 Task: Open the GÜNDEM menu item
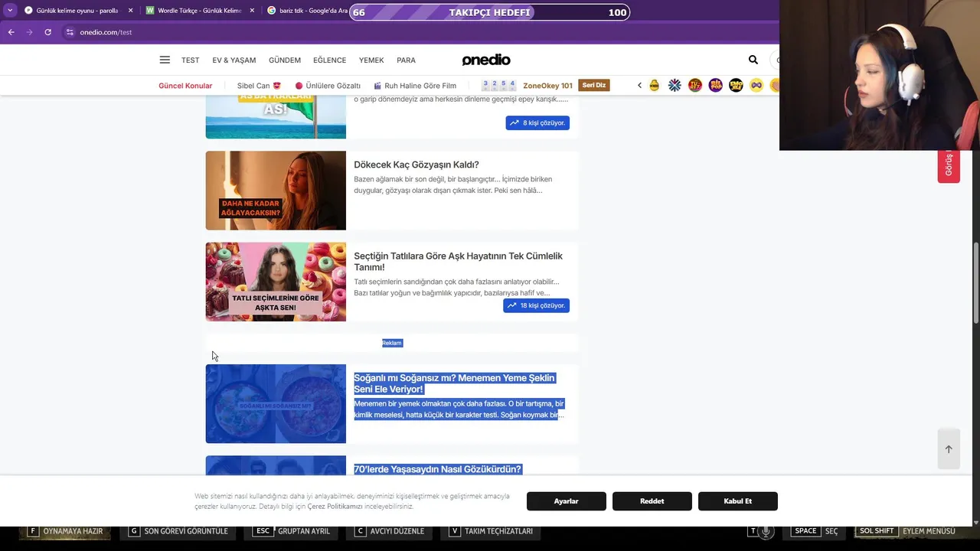click(x=285, y=60)
